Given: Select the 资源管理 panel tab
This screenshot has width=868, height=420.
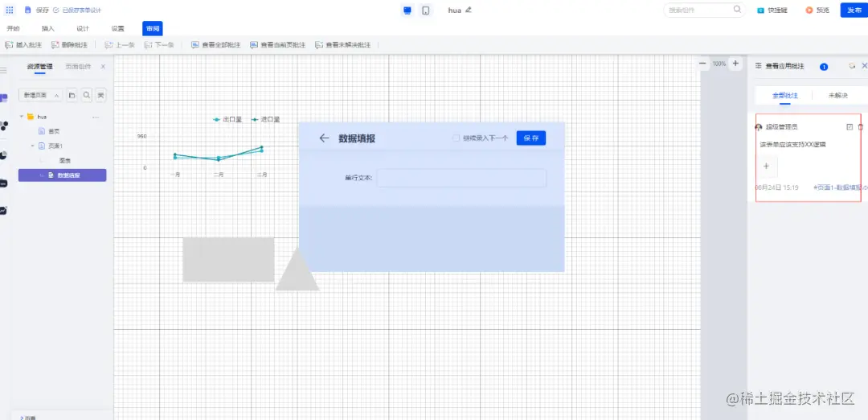Looking at the screenshot, I should tap(40, 67).
